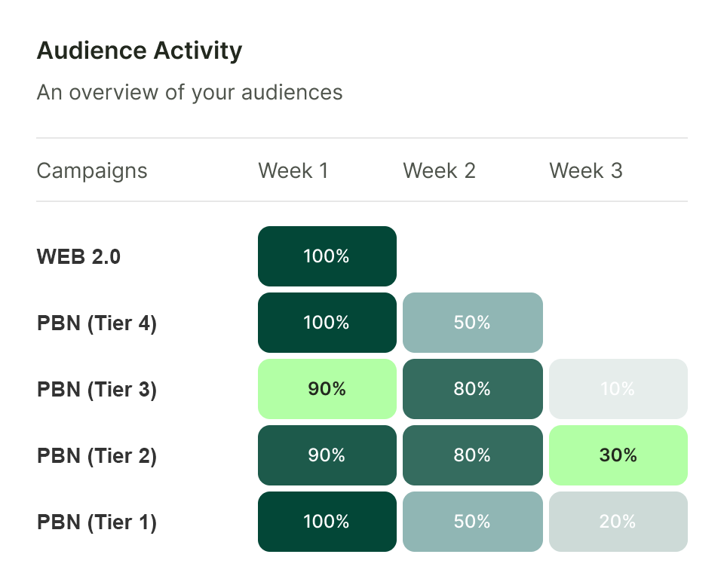Viewport: 724px width, 588px height.
Task: Click the Campaigns column header
Action: coord(92,170)
